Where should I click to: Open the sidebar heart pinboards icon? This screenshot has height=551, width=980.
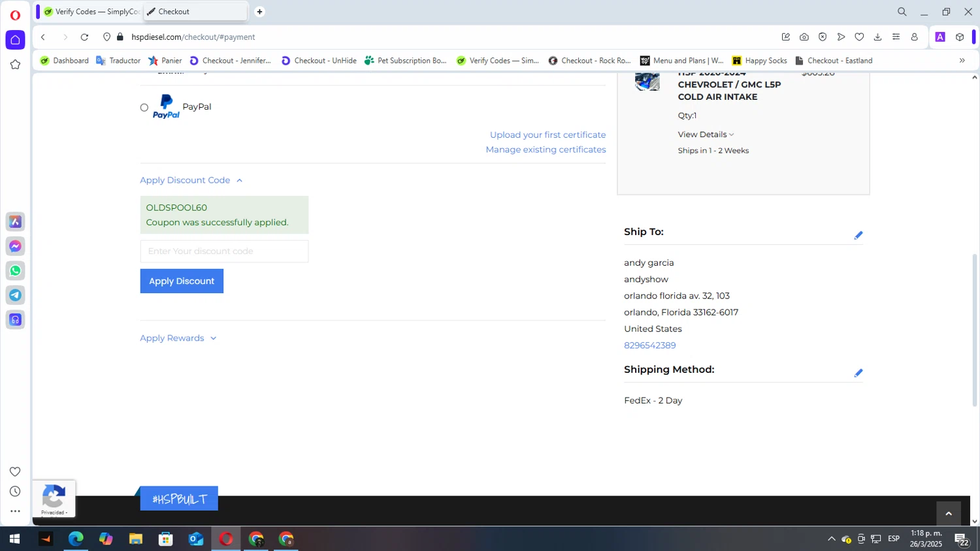tap(15, 471)
